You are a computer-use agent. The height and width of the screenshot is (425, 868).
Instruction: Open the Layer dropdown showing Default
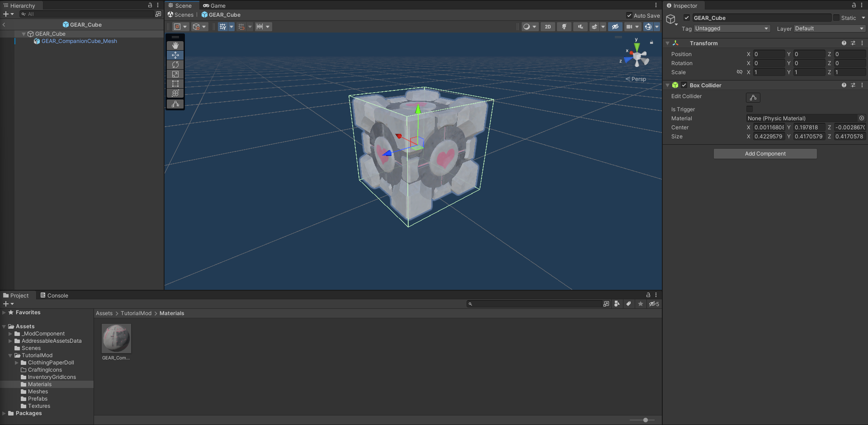829,28
